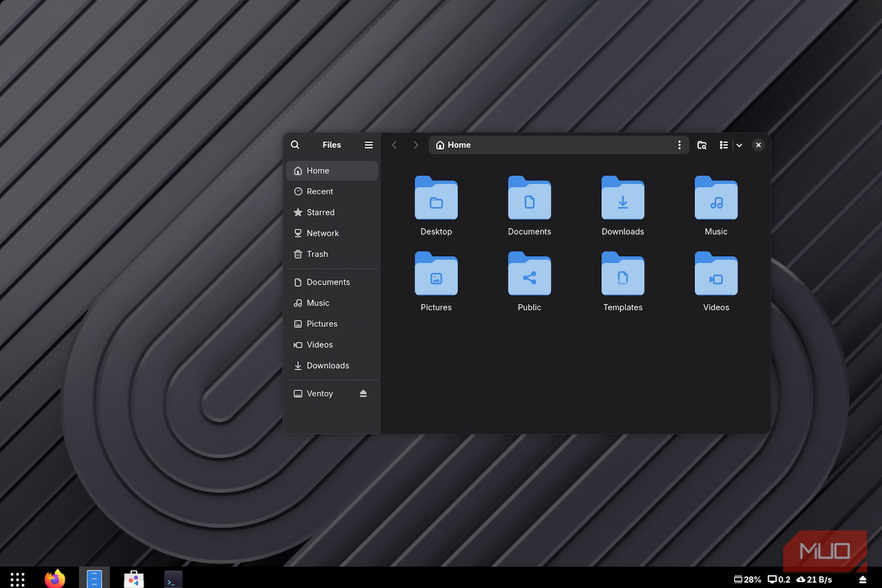Open Starred in the sidebar

pos(332,213)
